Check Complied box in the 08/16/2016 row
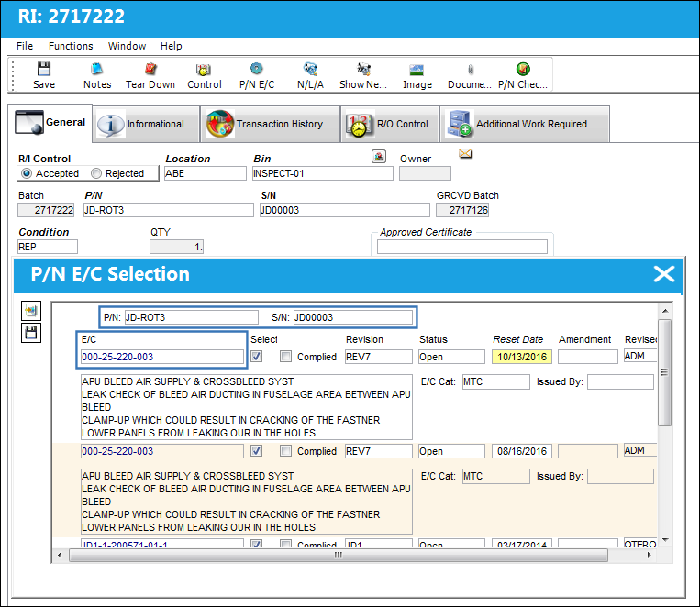The height and width of the screenshot is (607, 700). coord(285,451)
